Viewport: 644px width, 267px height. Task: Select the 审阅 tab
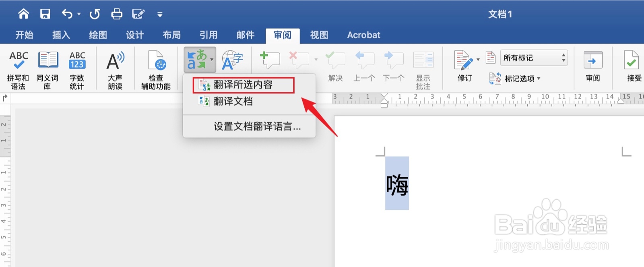pyautogui.click(x=283, y=35)
